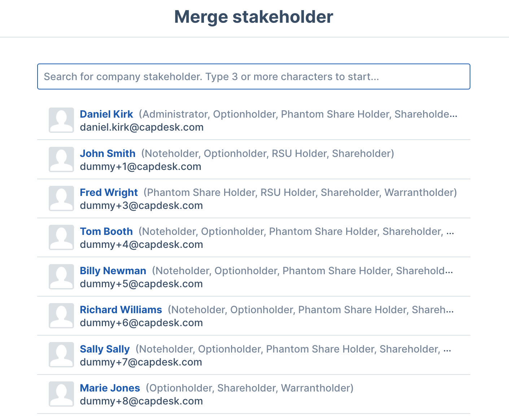Choose Fred Wright name link
Viewport: 509px width, 420px height.
point(109,192)
